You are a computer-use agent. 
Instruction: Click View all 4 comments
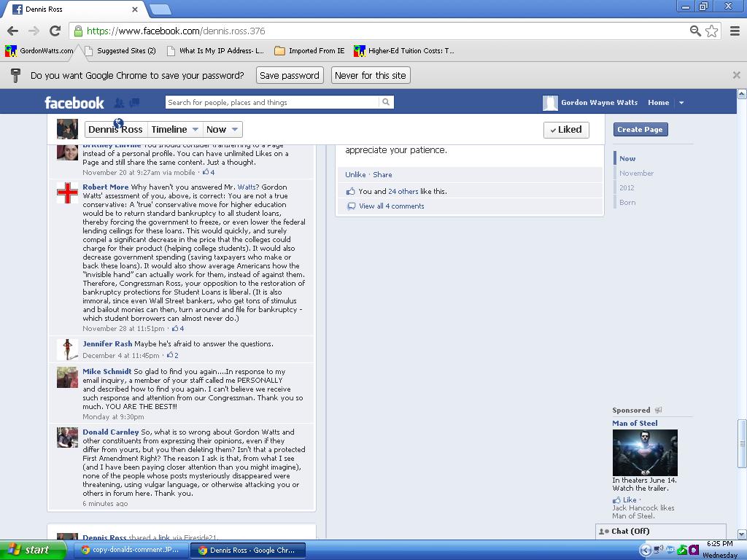pyautogui.click(x=392, y=206)
